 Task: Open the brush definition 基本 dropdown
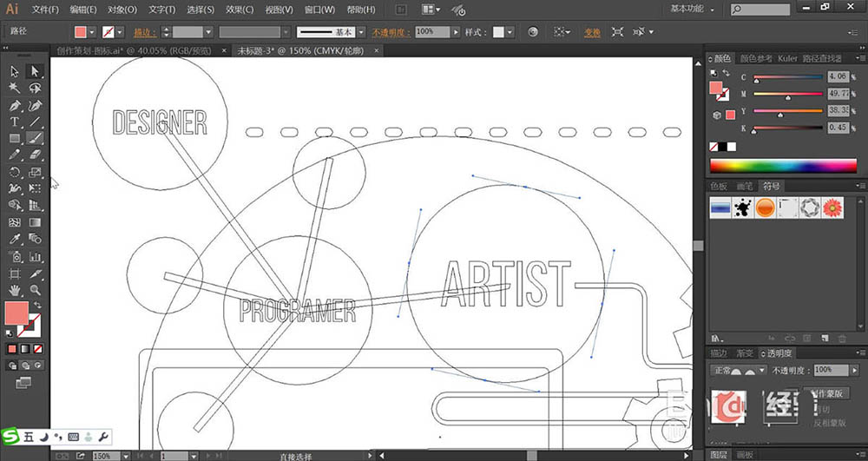[x=361, y=32]
